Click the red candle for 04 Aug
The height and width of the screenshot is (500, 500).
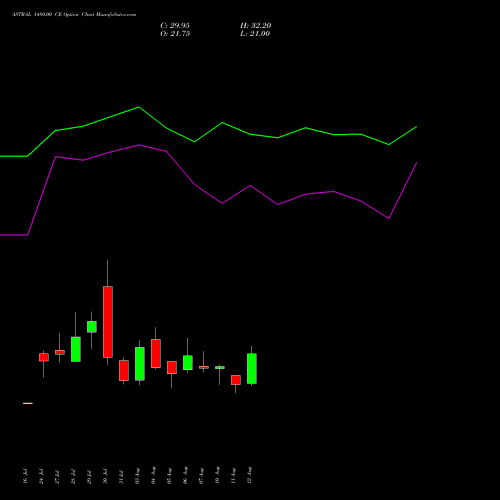click(x=156, y=353)
